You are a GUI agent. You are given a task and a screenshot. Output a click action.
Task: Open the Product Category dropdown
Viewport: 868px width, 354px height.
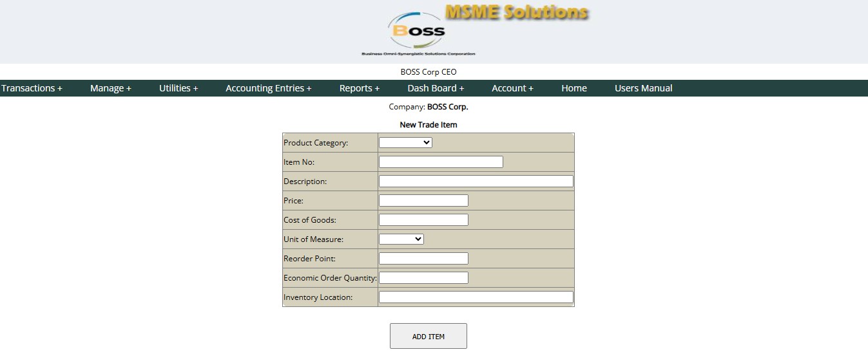click(x=405, y=142)
